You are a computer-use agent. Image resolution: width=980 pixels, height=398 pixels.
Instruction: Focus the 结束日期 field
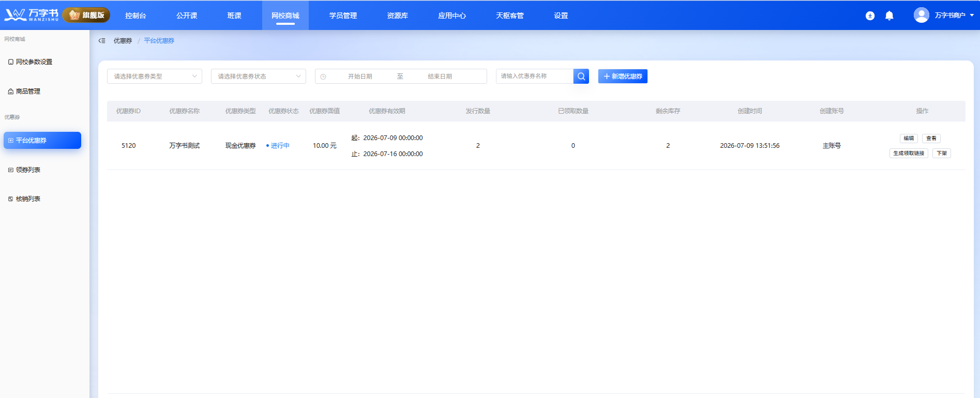[440, 76]
